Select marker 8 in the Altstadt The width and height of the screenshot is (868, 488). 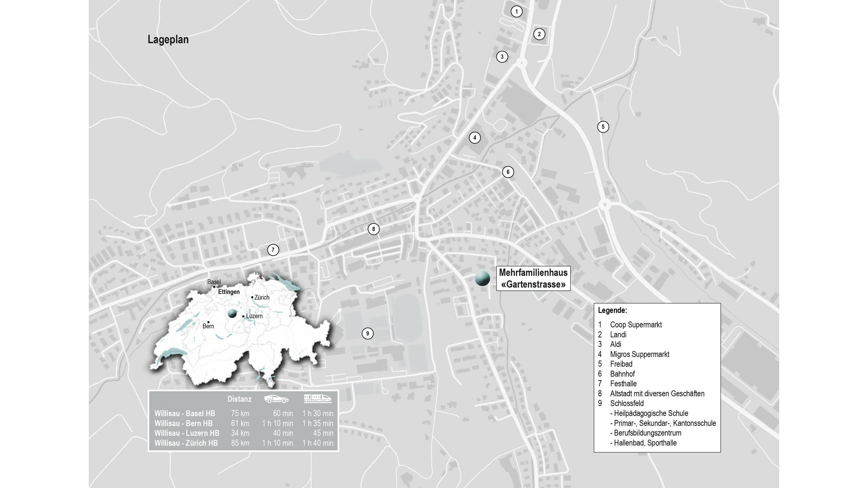coord(373,229)
